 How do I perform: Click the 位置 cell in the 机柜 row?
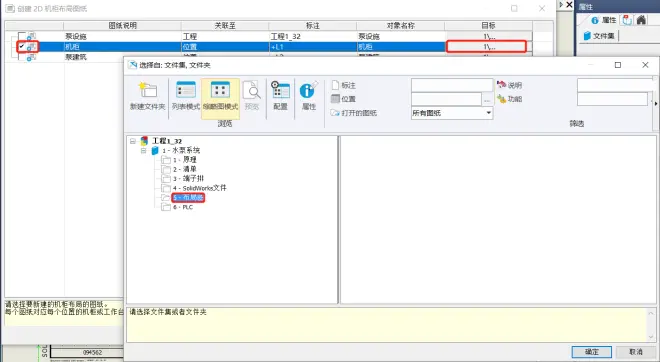click(225, 47)
